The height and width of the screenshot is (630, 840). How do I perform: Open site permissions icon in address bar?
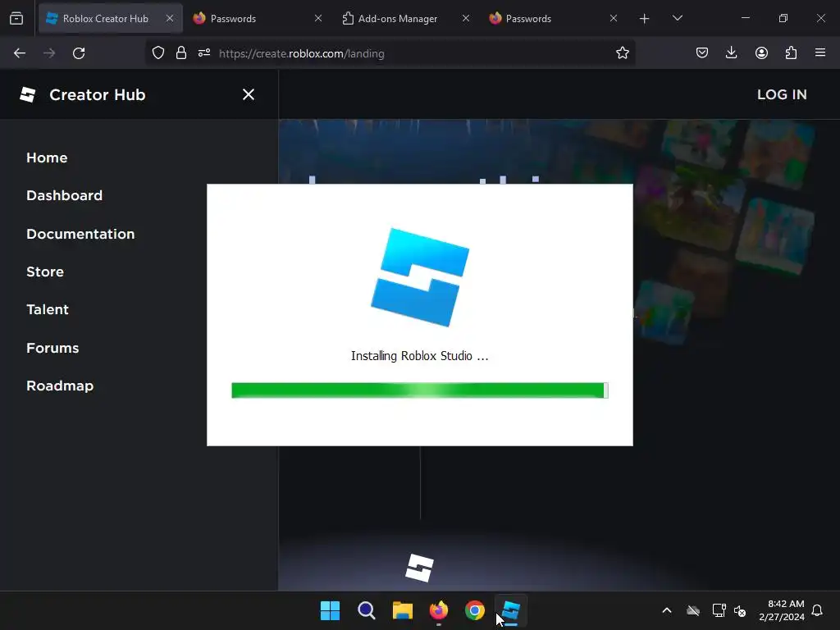[204, 53]
